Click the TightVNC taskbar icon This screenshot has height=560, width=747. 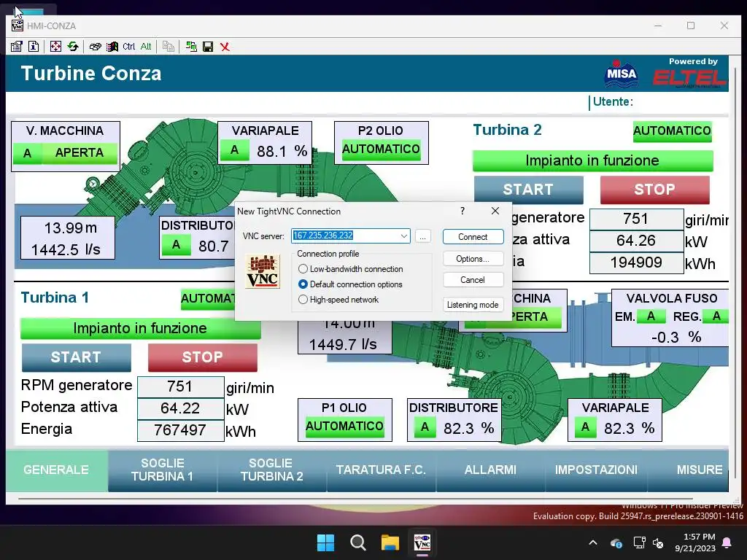click(422, 542)
